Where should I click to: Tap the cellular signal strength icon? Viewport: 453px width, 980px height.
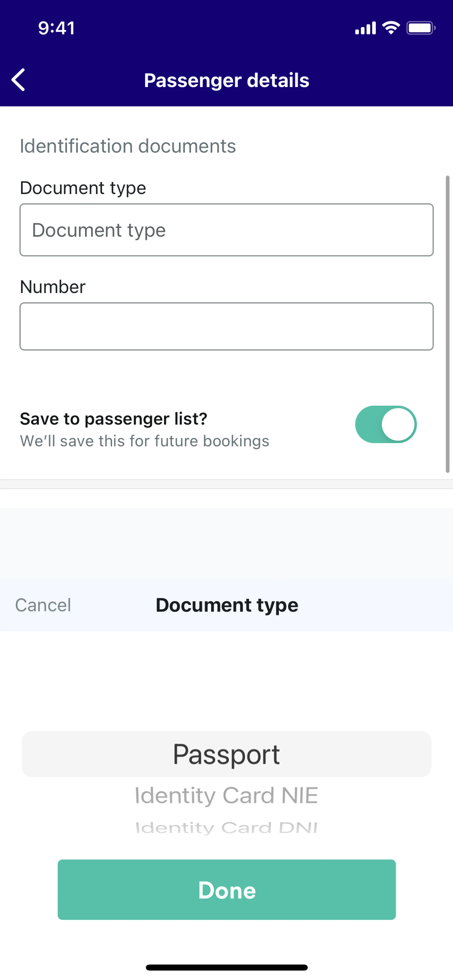coord(365,28)
